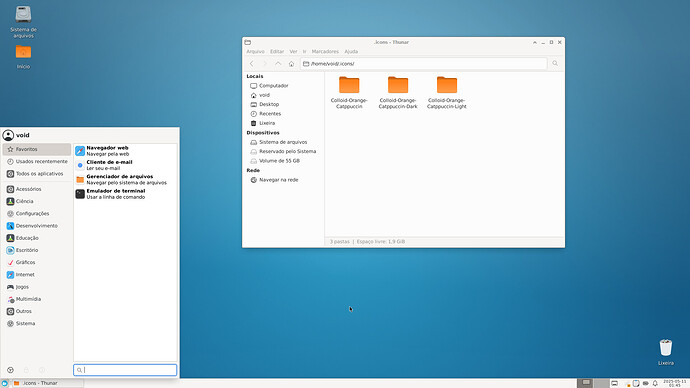Navigate to parent folder with up arrow

278,64
